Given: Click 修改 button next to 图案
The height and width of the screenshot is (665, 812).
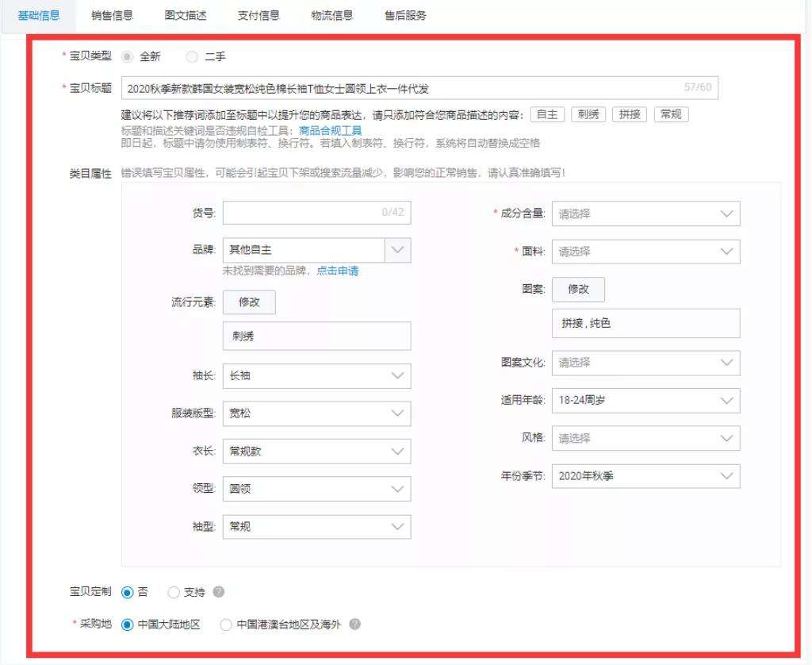Looking at the screenshot, I should pyautogui.click(x=578, y=290).
